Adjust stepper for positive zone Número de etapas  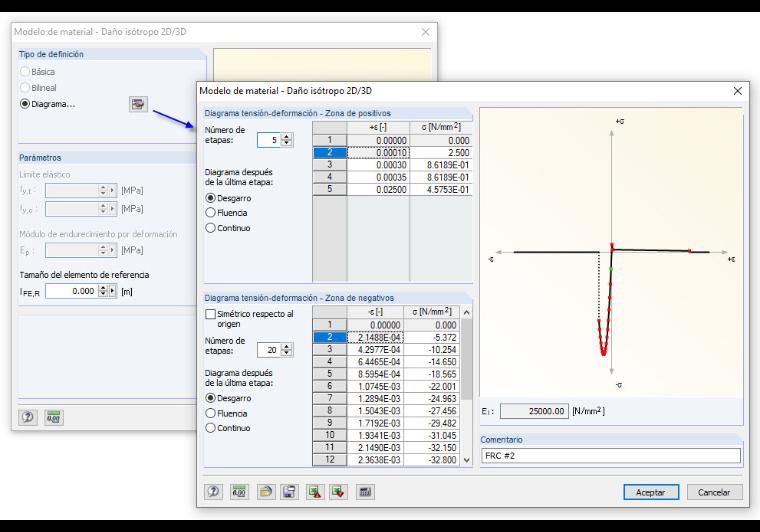[x=286, y=140]
